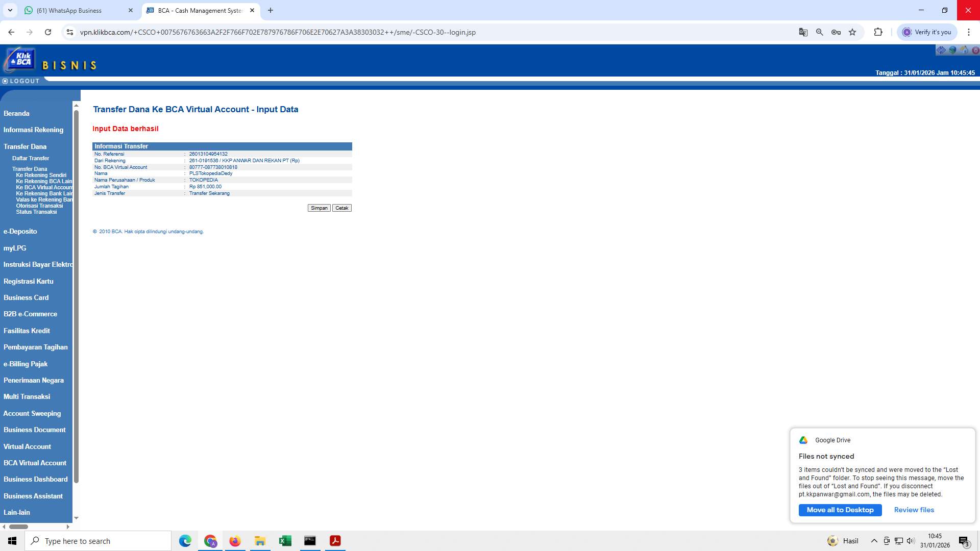
Task: Click the home icon at top right
Action: click(964, 50)
